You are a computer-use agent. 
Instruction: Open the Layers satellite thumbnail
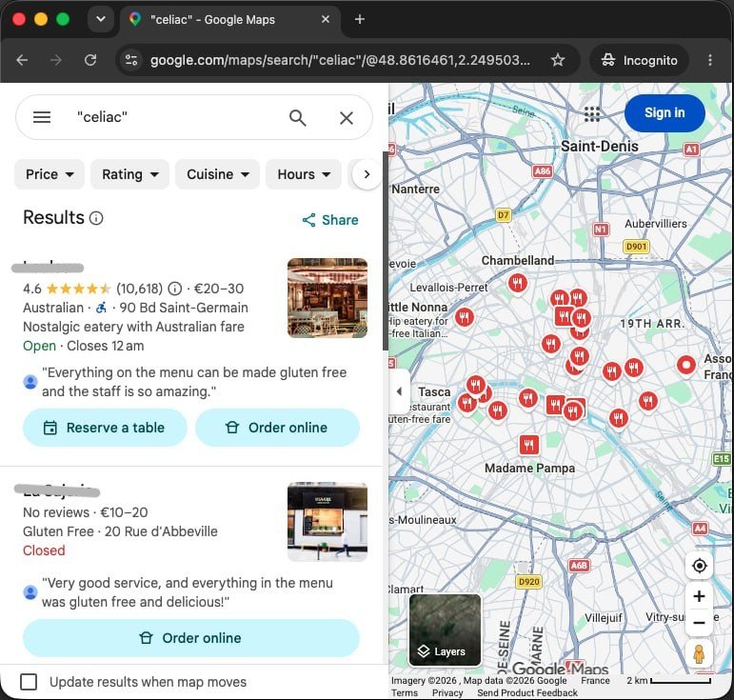click(445, 630)
